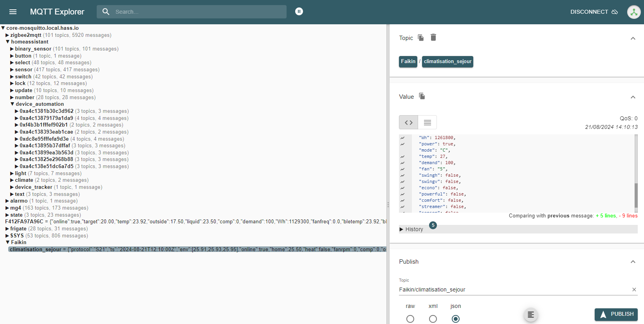Screen dimensions: 644x324
Task: Select the xml format radio button
Action: pyautogui.click(x=433, y=319)
